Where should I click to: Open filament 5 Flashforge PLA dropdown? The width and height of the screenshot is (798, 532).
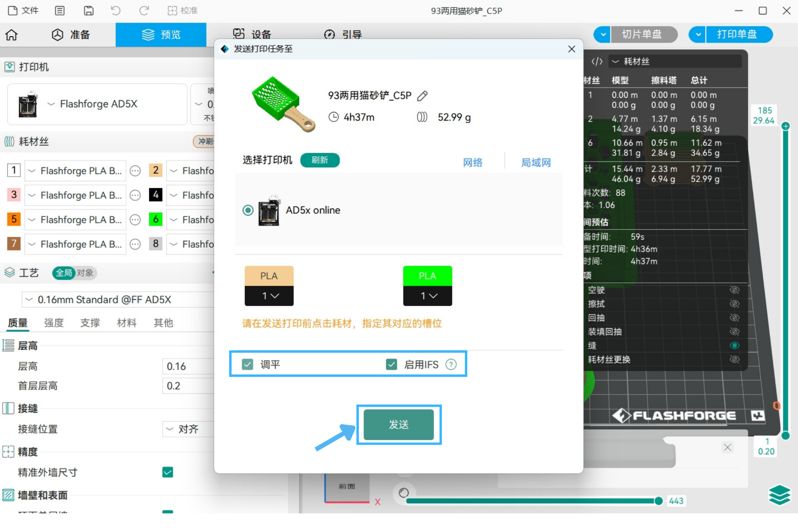(75, 220)
